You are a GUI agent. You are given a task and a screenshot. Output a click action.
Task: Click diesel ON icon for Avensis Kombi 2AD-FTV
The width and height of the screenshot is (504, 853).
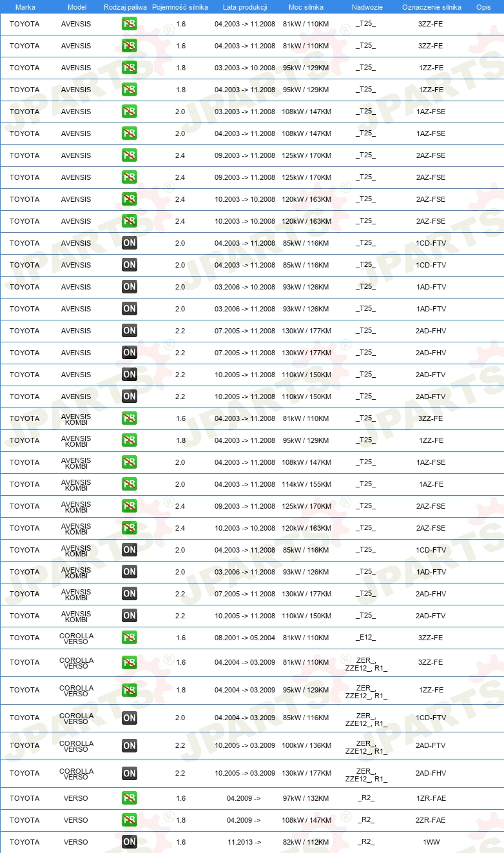pos(130,616)
